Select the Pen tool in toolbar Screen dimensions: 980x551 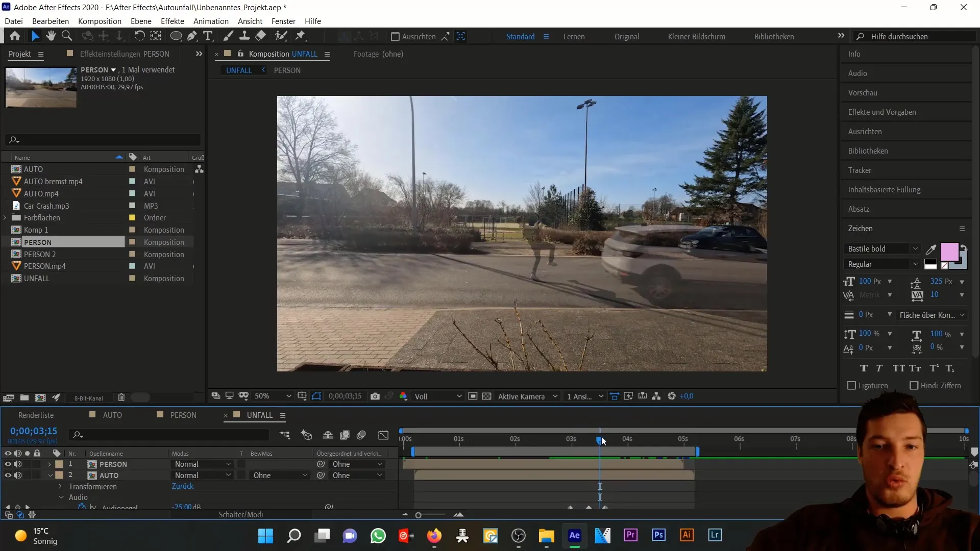(x=192, y=36)
